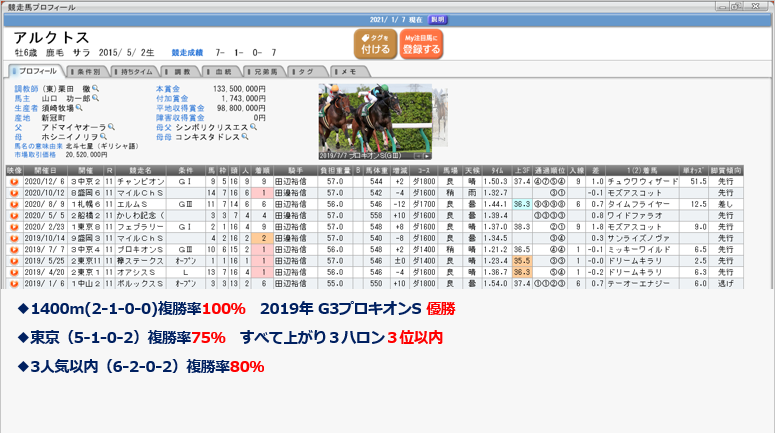Click magnifier icon next to trainer 栗田 徹

point(94,89)
